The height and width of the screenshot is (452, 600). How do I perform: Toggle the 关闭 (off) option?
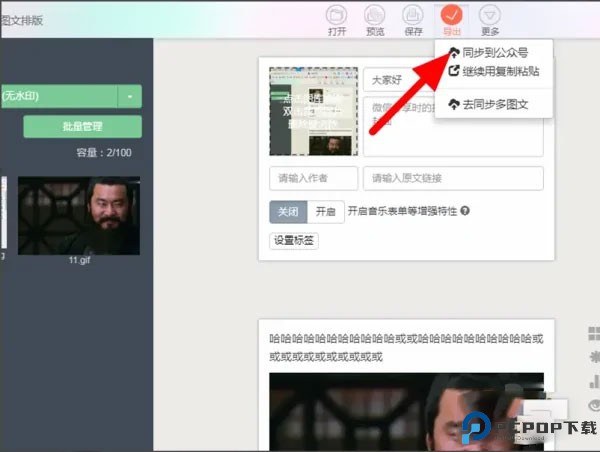click(x=288, y=211)
